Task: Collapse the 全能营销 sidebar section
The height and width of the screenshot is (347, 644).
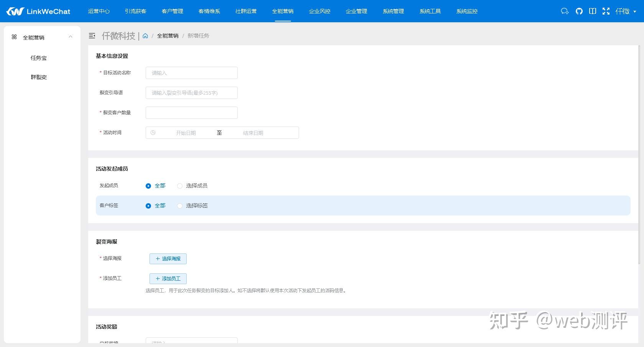Action: (x=70, y=37)
